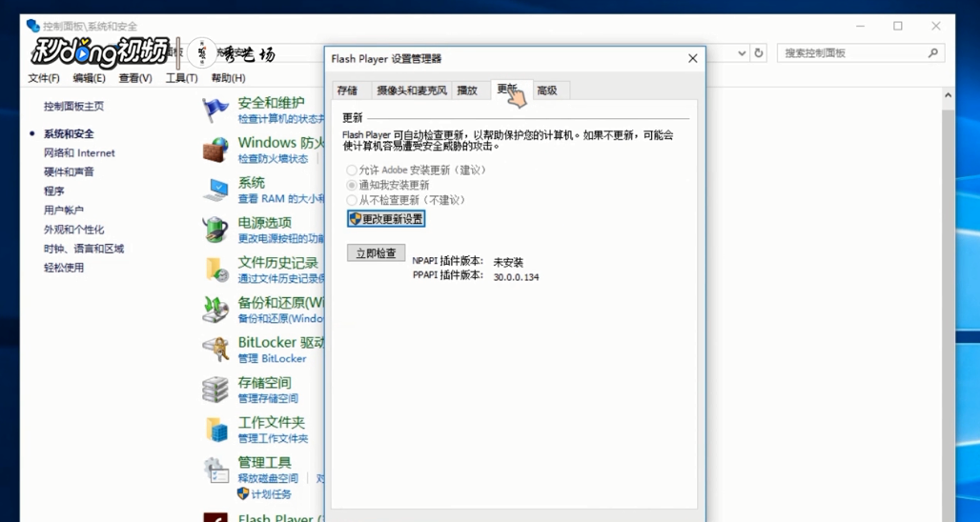Open the 查看(V) menu

(x=135, y=78)
